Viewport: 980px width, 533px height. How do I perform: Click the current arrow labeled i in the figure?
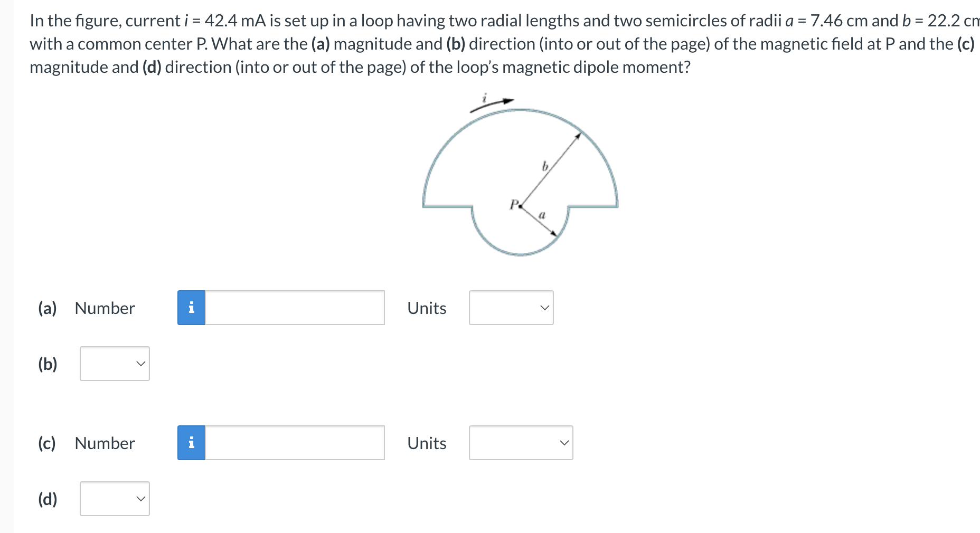click(491, 100)
